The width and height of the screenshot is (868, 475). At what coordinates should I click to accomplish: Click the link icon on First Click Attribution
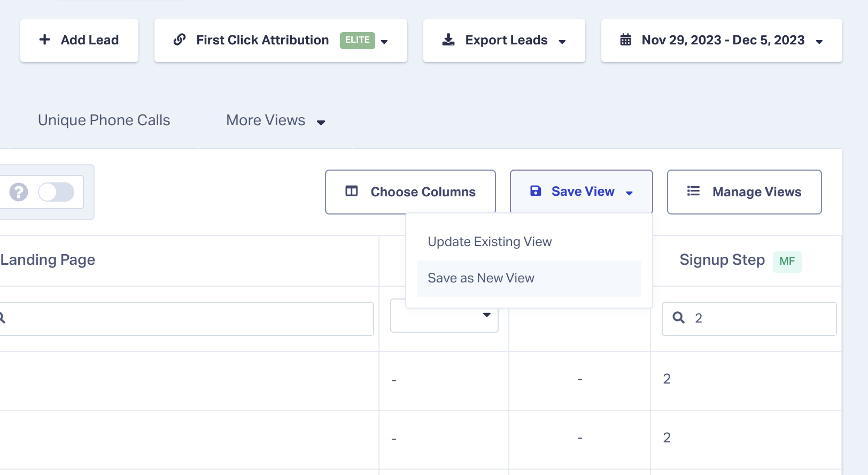[179, 40]
